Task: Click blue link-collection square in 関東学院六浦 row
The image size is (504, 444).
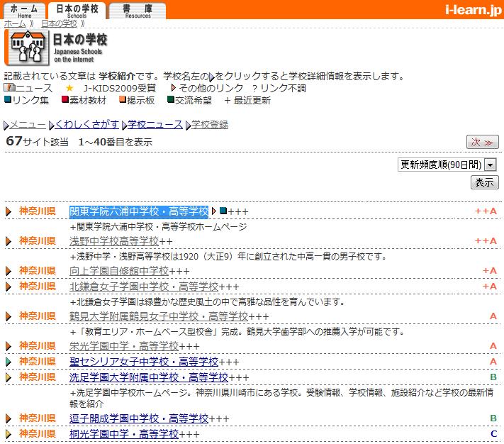Action: pyautogui.click(x=223, y=211)
